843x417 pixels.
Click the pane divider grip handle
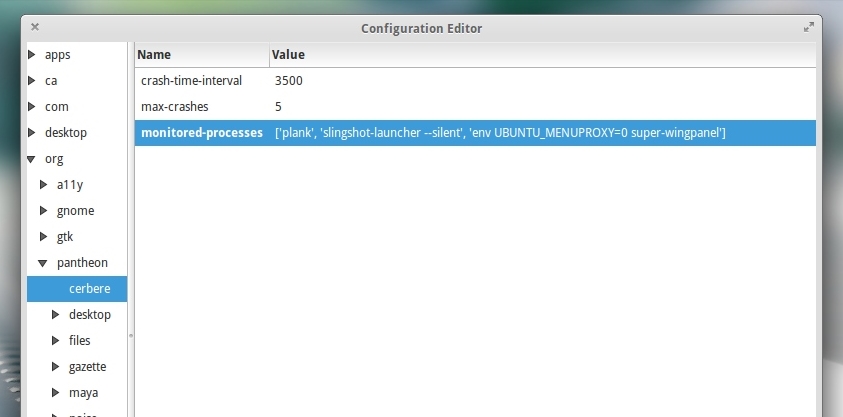(131, 336)
